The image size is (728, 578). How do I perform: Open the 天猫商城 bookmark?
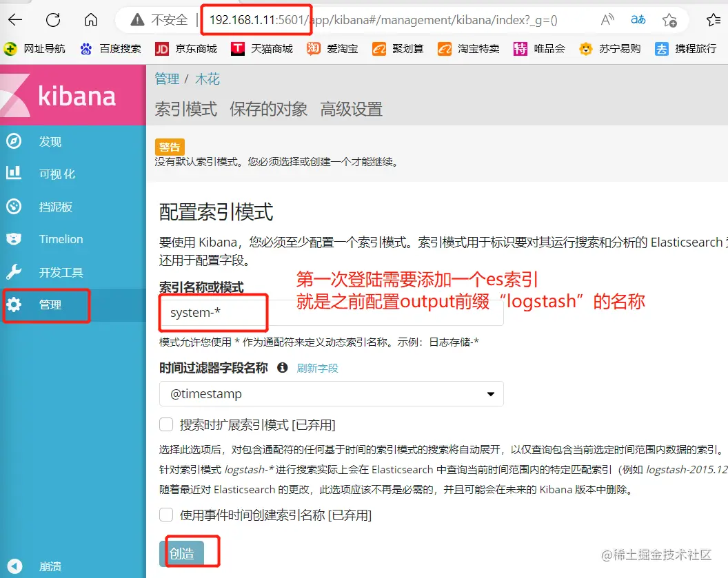point(262,49)
